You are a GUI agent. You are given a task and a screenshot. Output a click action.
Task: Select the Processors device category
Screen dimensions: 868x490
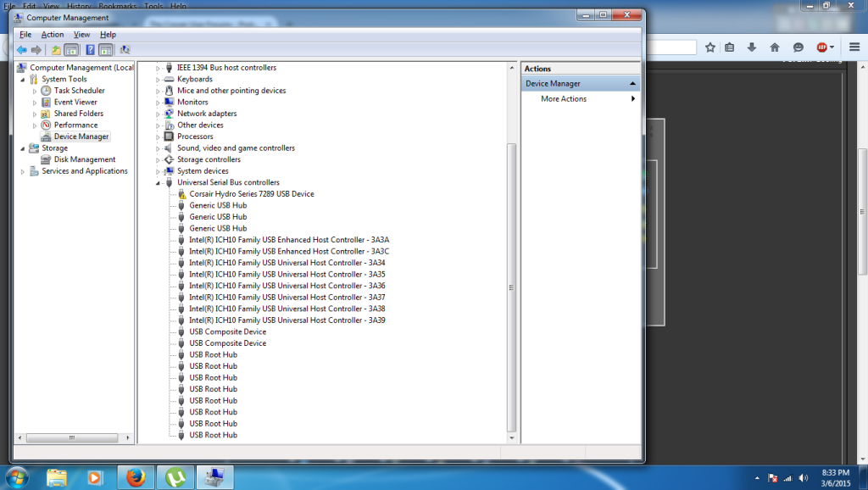195,136
